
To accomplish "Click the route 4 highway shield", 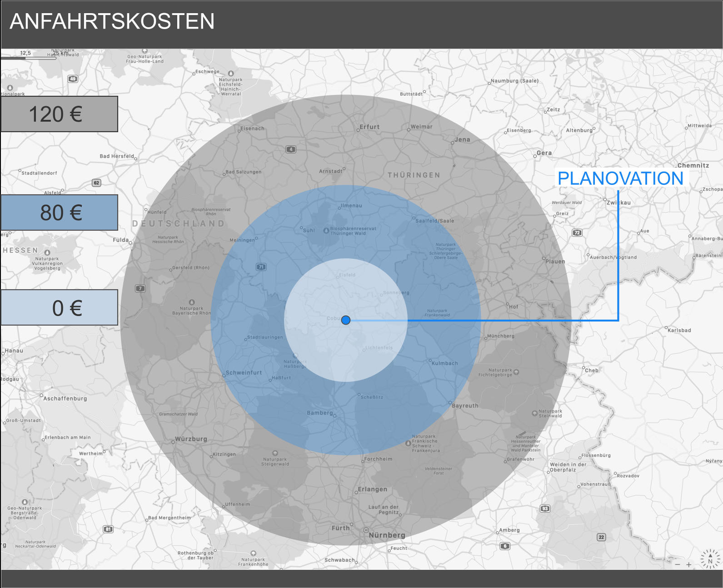I will (291, 149).
